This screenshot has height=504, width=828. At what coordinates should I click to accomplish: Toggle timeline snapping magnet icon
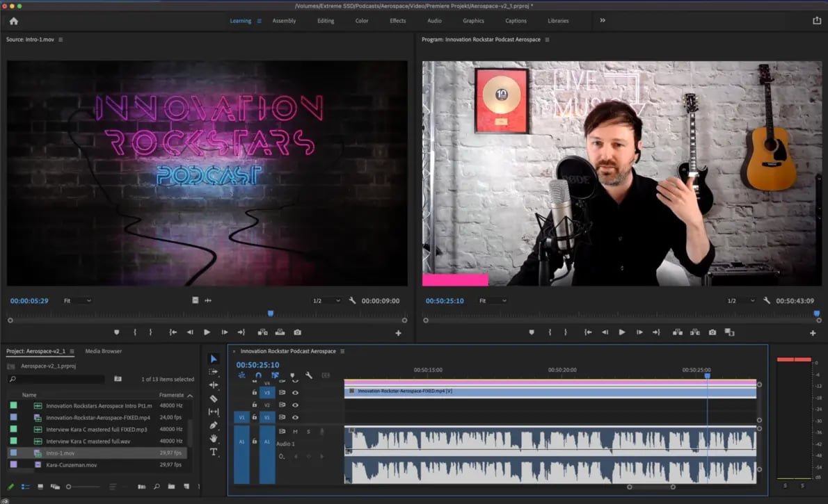258,375
